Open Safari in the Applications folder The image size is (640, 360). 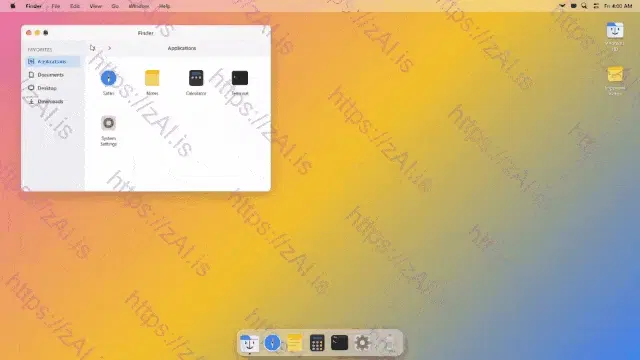(x=109, y=78)
